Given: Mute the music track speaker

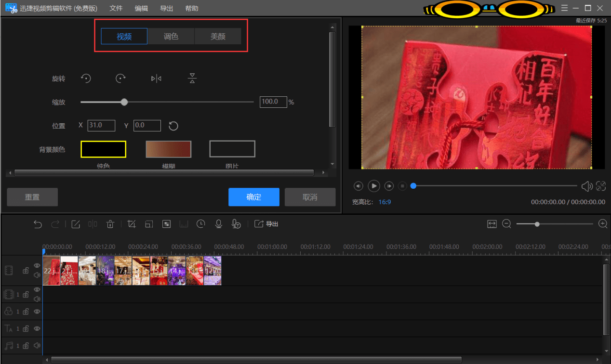Looking at the screenshot, I should (37, 346).
